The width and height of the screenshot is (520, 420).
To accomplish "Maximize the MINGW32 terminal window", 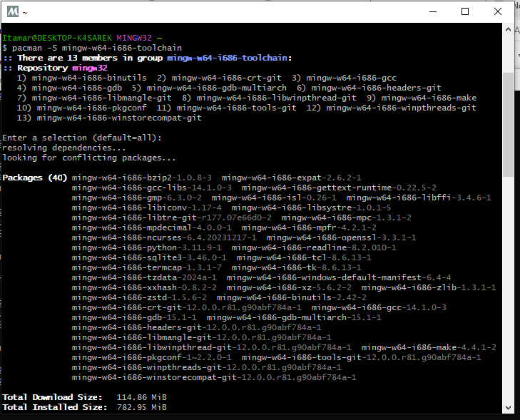I will pyautogui.click(x=465, y=11).
